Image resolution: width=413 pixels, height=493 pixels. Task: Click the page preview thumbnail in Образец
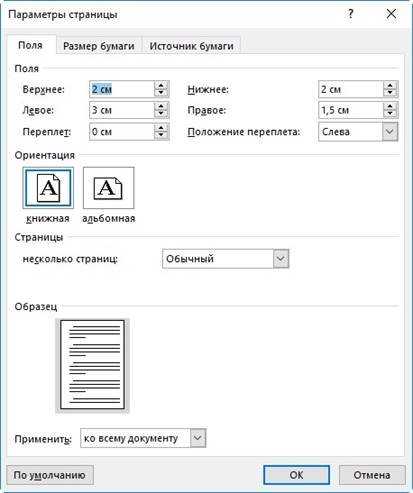92,365
